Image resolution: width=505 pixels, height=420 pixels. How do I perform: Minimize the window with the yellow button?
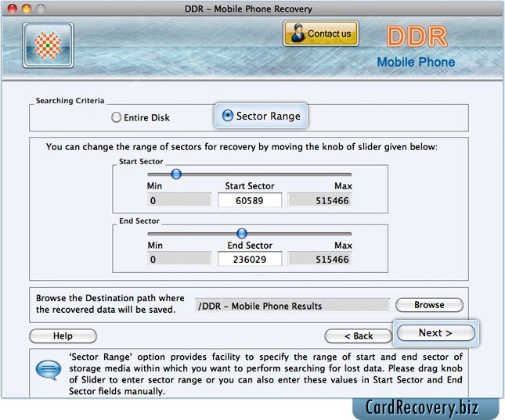(27, 9)
